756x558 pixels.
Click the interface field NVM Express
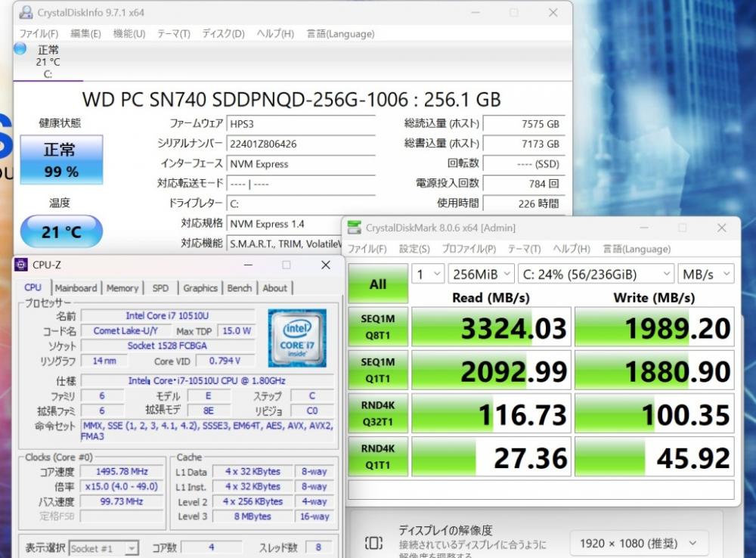point(301,164)
